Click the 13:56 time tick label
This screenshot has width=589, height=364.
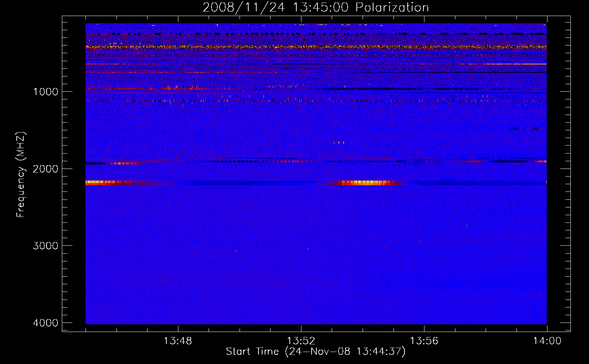pos(424,341)
